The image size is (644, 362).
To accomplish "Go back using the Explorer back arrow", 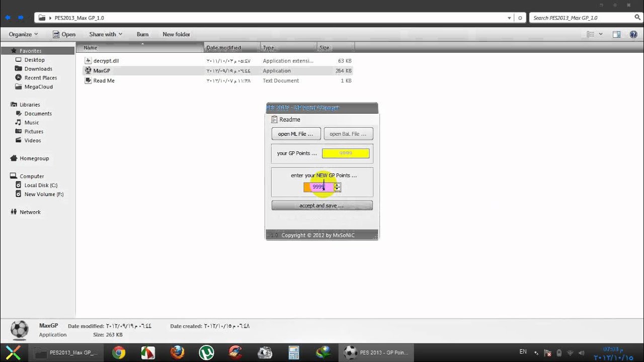I will [8, 18].
